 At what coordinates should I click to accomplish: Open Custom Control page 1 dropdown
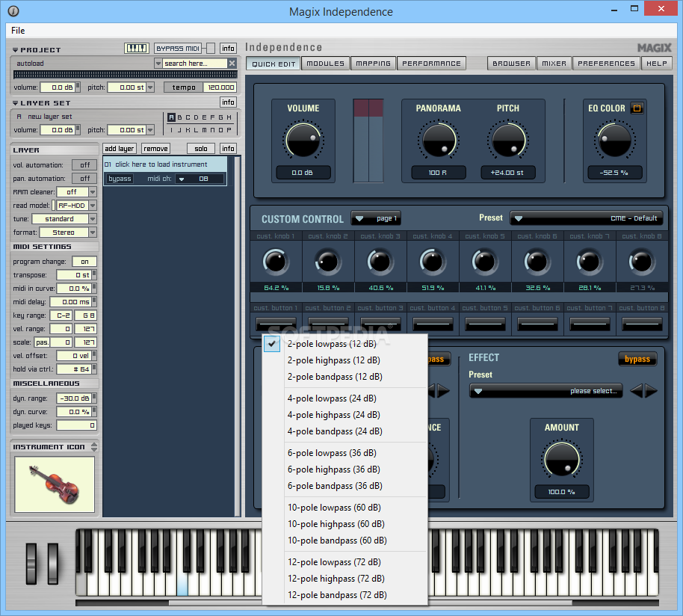tap(376, 218)
